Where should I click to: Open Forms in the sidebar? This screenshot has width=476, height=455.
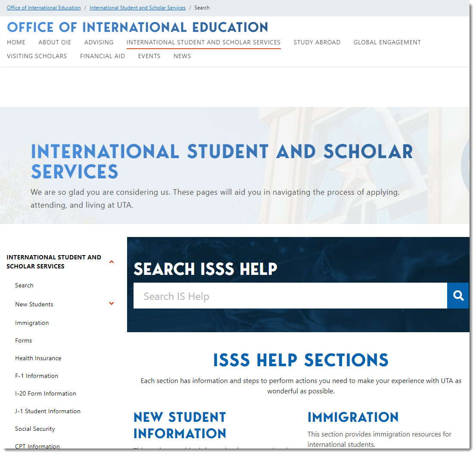(x=23, y=340)
